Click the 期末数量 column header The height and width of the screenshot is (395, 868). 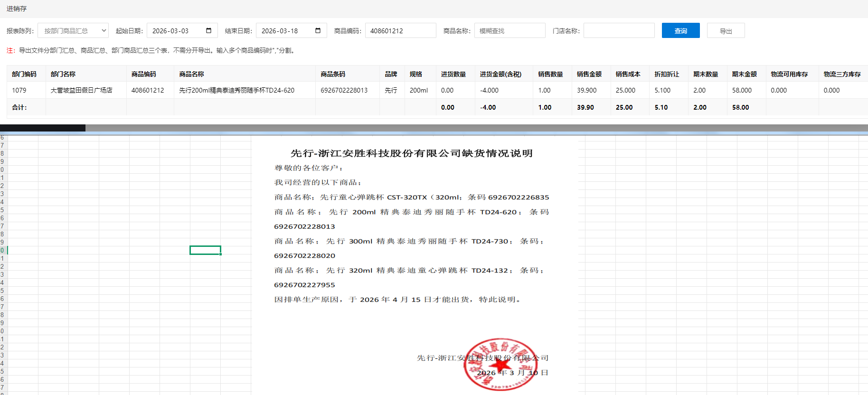[705, 74]
